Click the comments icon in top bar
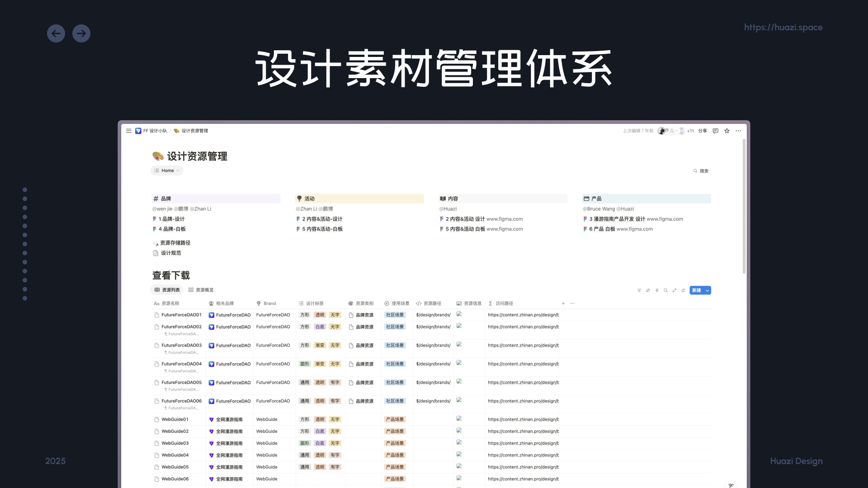Screen dimensions: 868x488 pyautogui.click(x=715, y=131)
